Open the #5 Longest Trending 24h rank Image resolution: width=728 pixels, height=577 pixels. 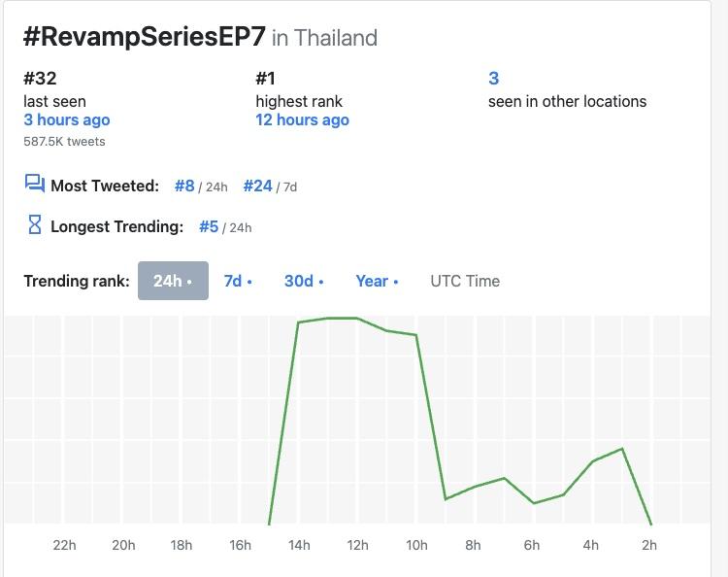[x=209, y=227]
